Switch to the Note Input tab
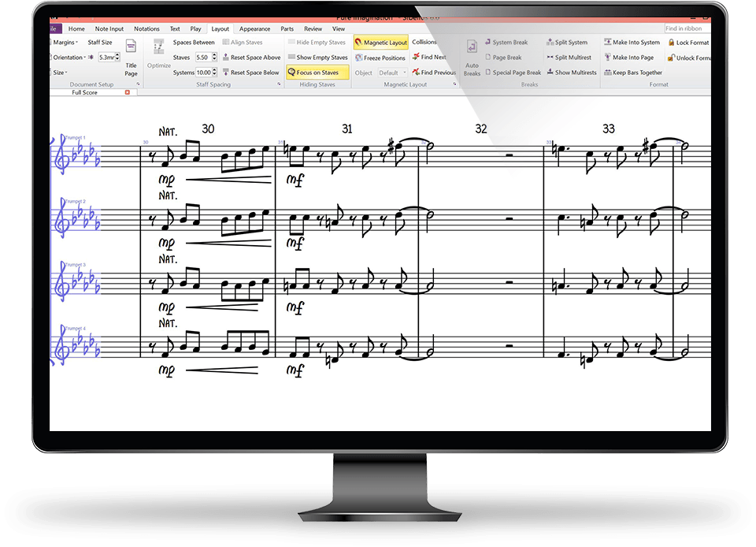The image size is (756, 547). coord(109,29)
